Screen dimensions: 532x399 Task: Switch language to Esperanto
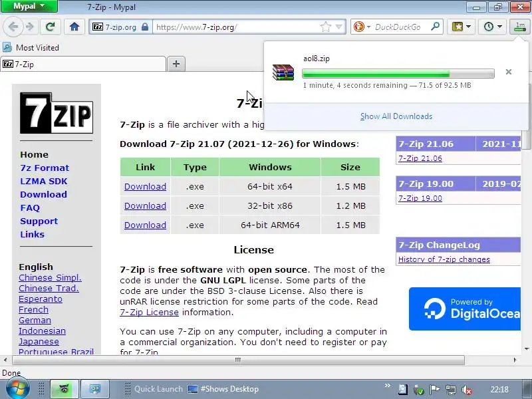(41, 299)
